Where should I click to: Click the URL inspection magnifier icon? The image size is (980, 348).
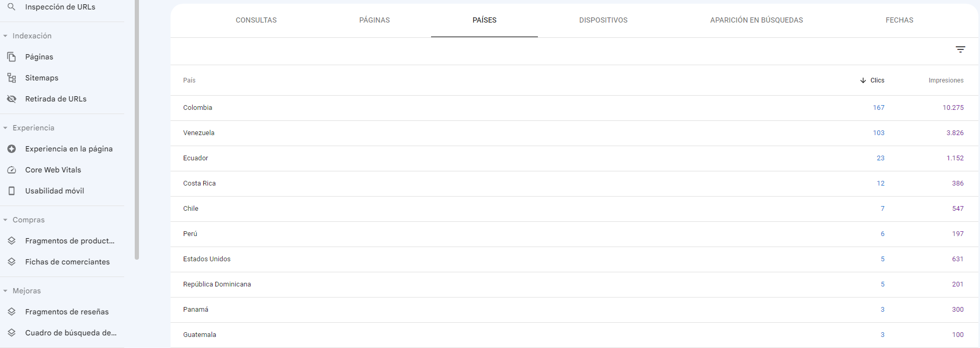(x=11, y=7)
